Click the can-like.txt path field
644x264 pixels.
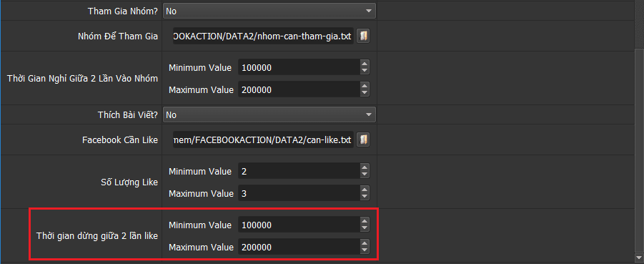263,140
